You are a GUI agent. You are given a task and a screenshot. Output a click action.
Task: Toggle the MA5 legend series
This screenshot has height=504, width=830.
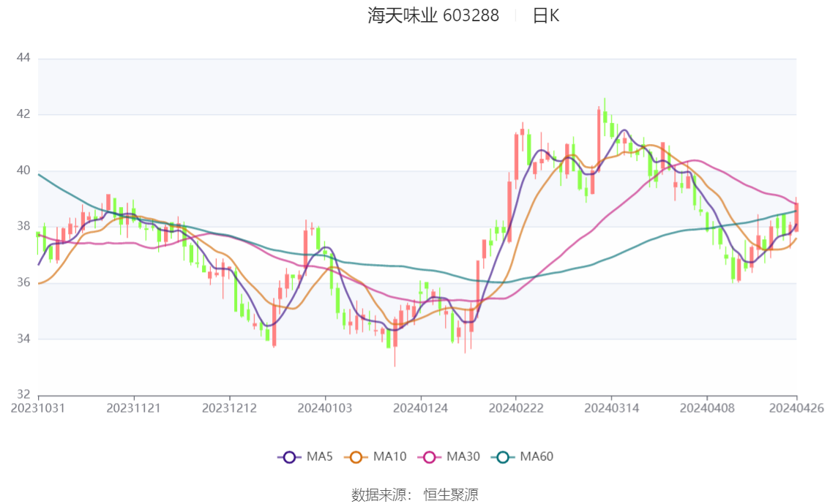click(305, 457)
